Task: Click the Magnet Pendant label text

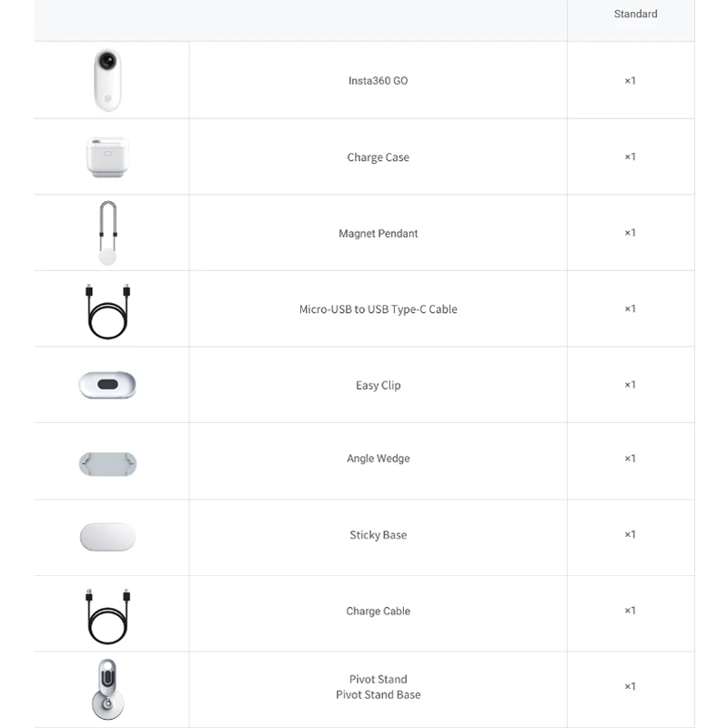Action: 378,234
